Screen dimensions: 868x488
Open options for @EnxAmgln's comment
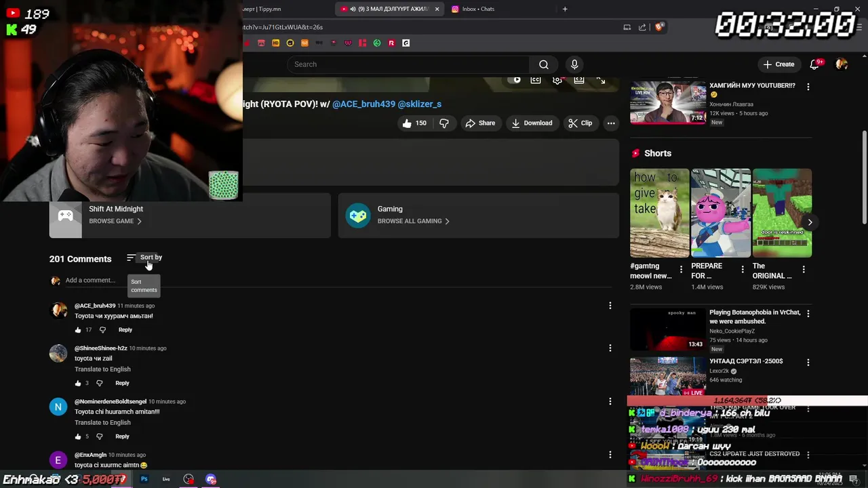click(x=610, y=455)
